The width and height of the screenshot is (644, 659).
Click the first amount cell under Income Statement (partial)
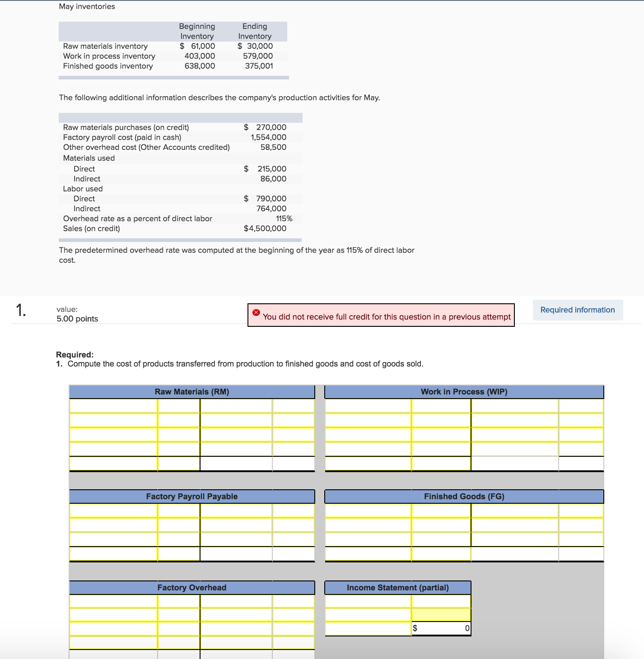(x=441, y=601)
